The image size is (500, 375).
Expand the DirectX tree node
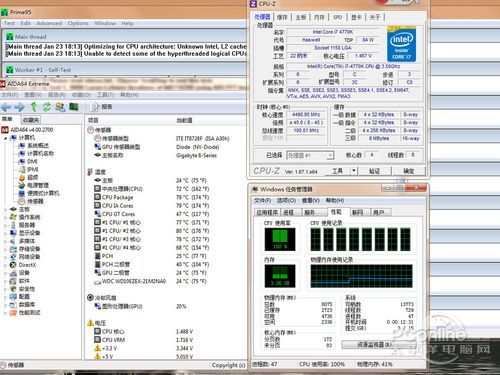(x=5, y=265)
